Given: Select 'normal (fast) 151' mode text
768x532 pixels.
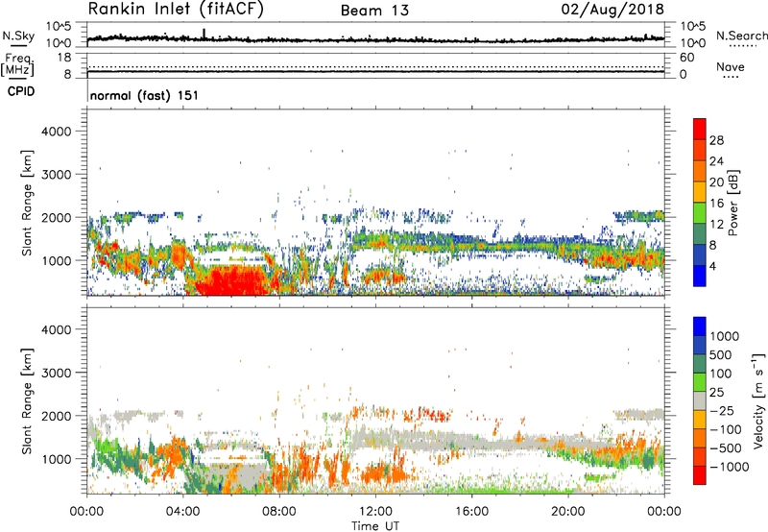Looking at the screenshot, I should pyautogui.click(x=144, y=95).
